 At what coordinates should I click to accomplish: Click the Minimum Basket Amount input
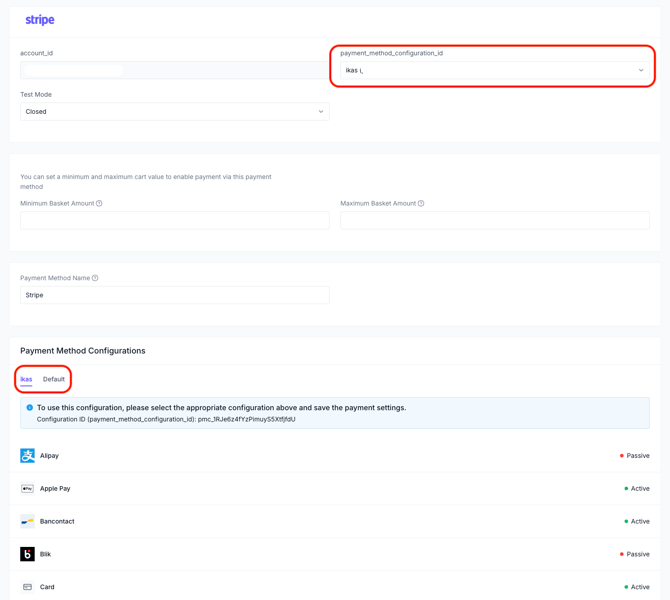click(x=175, y=221)
